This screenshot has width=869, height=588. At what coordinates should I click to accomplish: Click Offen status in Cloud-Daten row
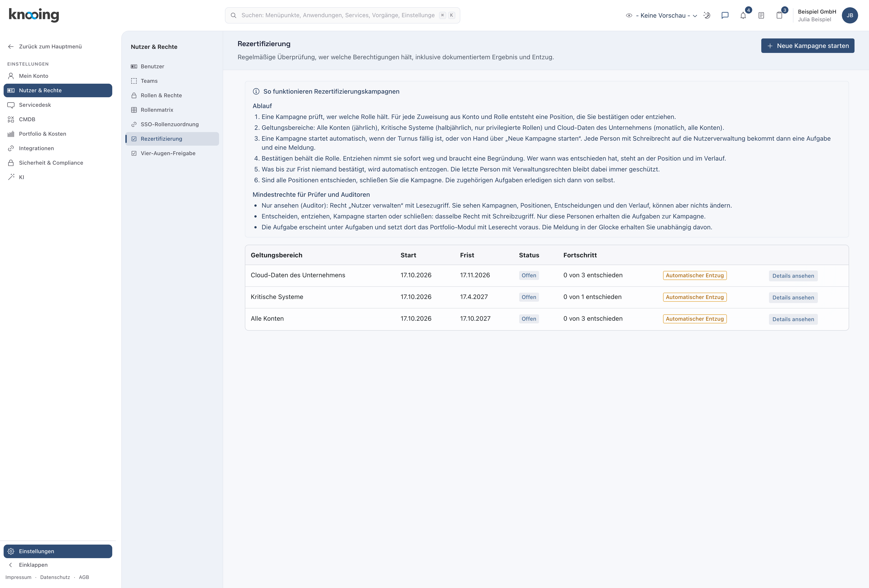(x=529, y=275)
